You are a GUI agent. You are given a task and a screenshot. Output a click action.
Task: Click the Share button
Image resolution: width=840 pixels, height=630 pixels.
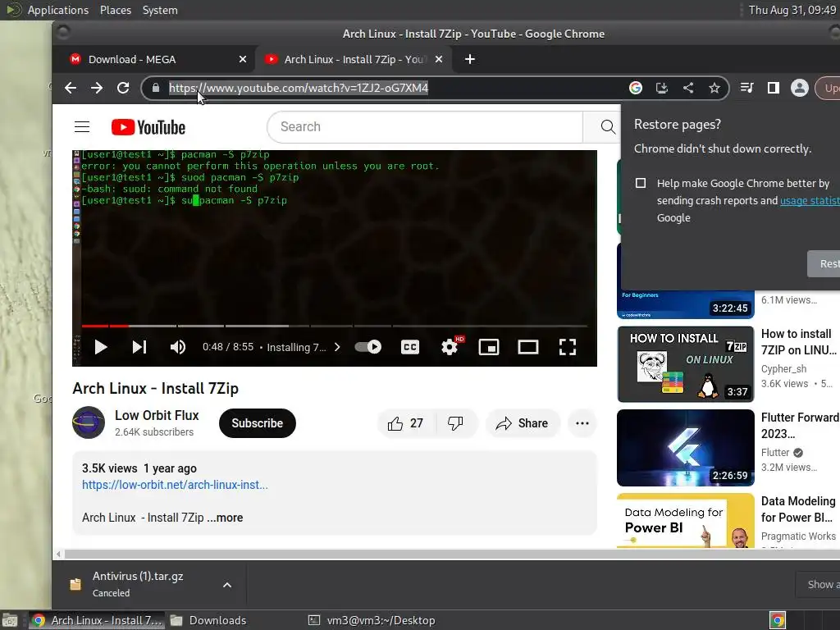coord(523,423)
